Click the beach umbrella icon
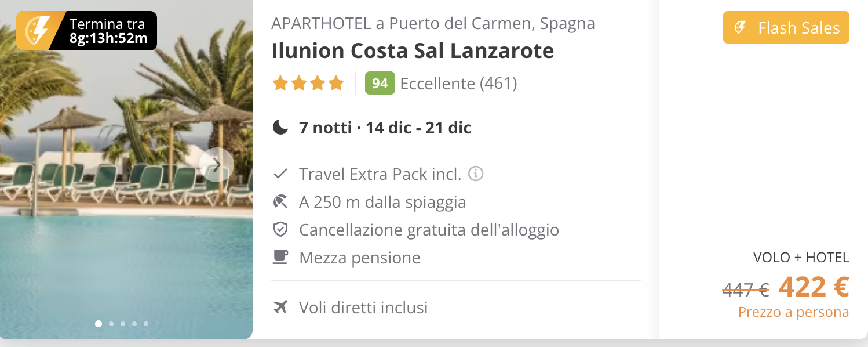The image size is (868, 347). click(280, 202)
